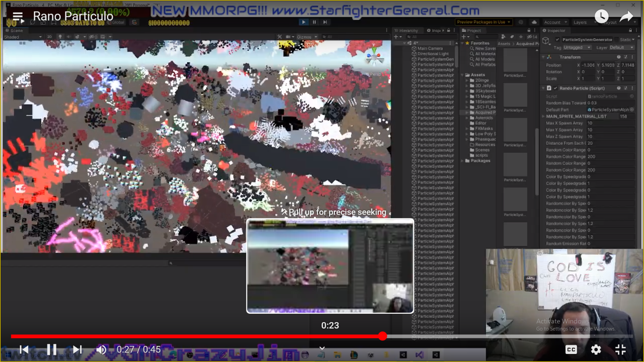Toggle the ParticleSystemGenerator active checkbox
Screen dimensions: 644x362
click(x=557, y=39)
